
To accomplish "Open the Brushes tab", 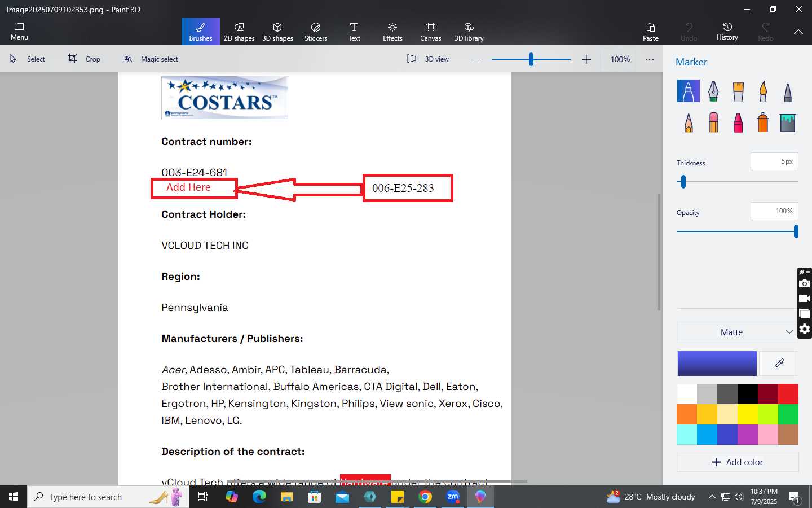I will click(201, 32).
